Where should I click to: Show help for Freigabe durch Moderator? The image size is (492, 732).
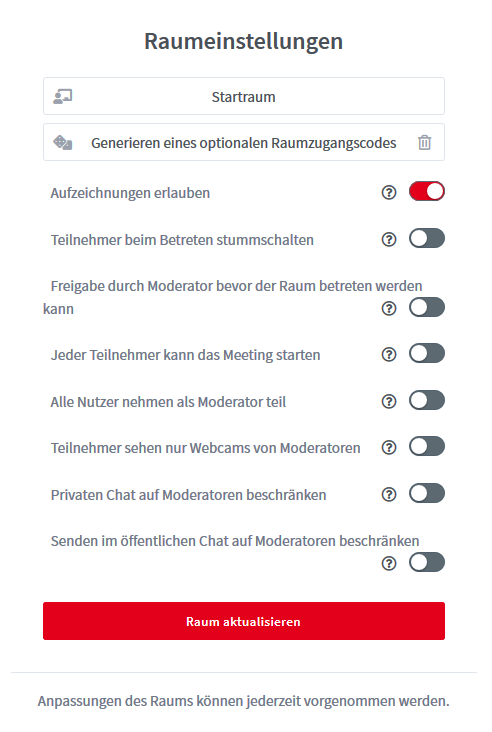[x=389, y=309]
